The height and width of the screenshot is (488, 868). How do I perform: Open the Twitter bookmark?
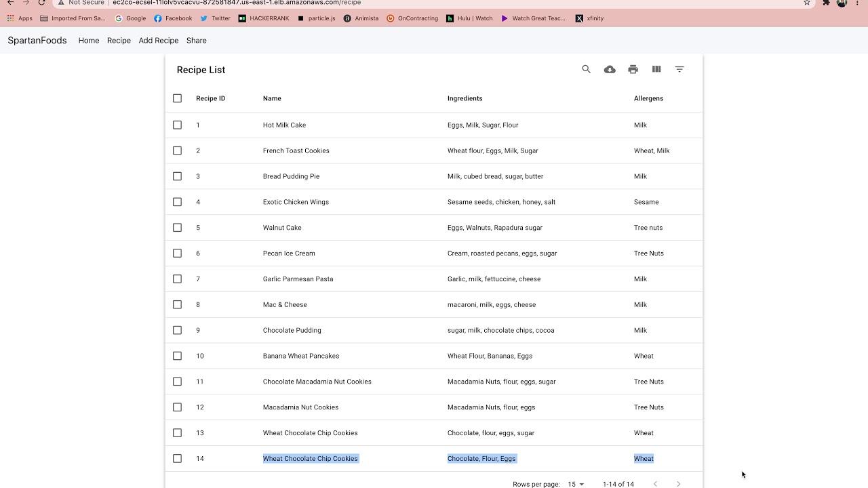point(216,18)
